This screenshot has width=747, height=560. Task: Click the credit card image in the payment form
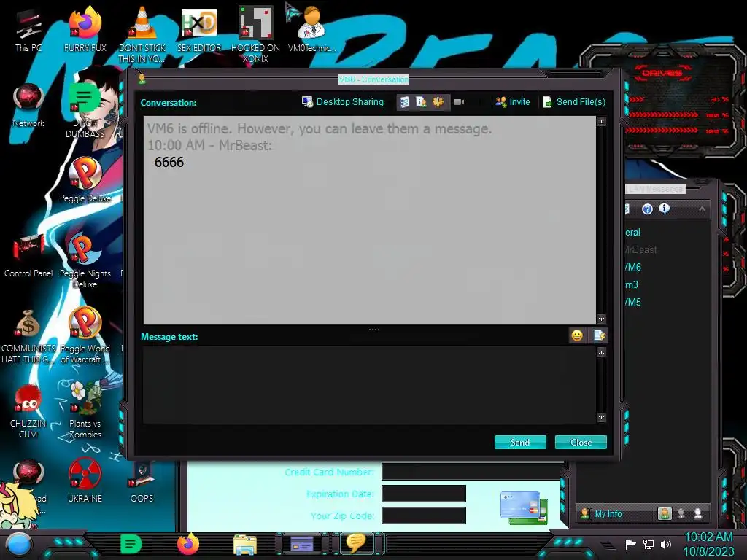point(524,508)
